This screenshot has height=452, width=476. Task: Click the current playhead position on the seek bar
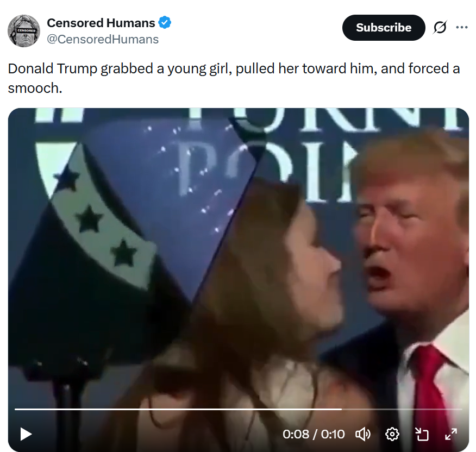tap(341, 409)
